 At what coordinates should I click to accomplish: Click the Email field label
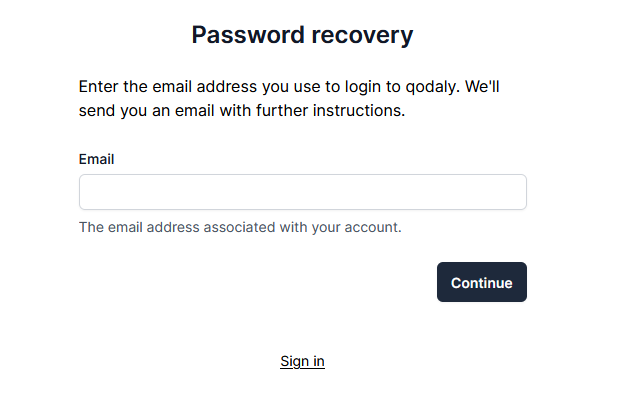[x=96, y=159]
